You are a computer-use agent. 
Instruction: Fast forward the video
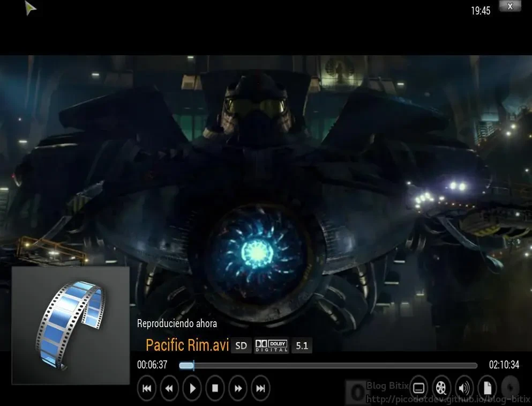pos(238,388)
